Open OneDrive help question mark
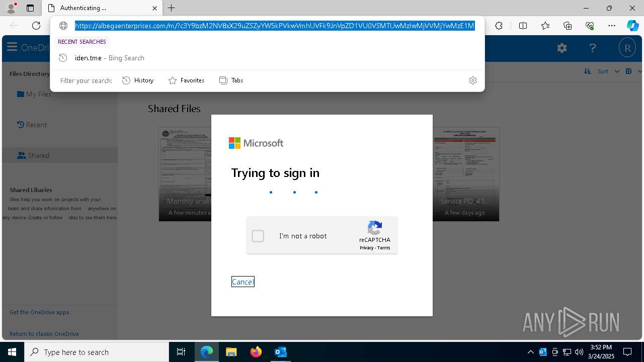644x362 pixels. (593, 48)
